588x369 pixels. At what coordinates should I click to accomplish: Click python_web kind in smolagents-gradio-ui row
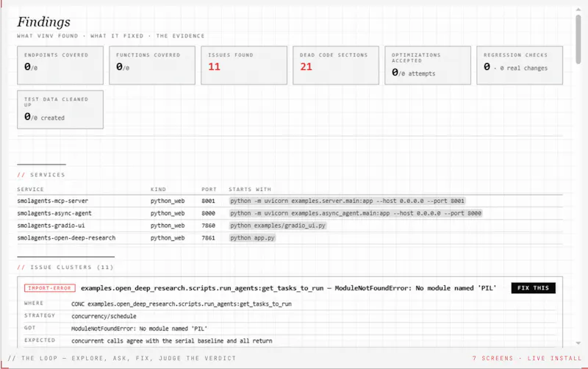click(x=168, y=226)
